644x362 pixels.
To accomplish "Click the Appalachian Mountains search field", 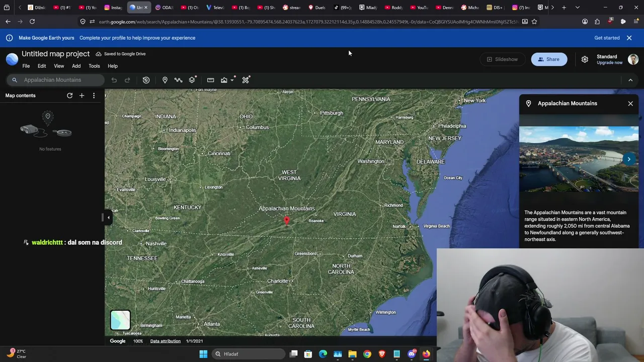I will pos(56,80).
